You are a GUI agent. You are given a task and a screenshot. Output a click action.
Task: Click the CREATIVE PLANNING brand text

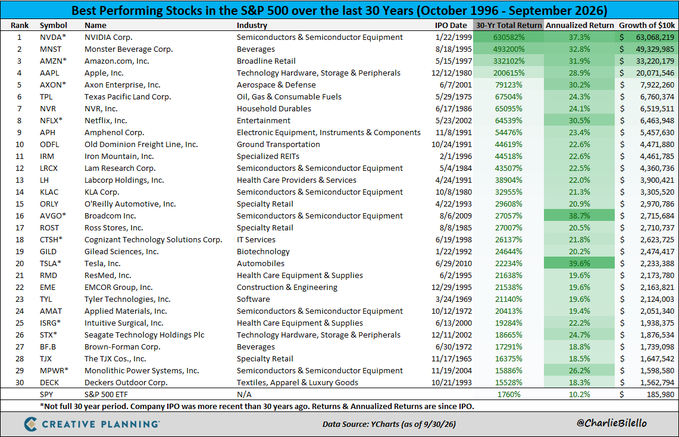point(100,424)
